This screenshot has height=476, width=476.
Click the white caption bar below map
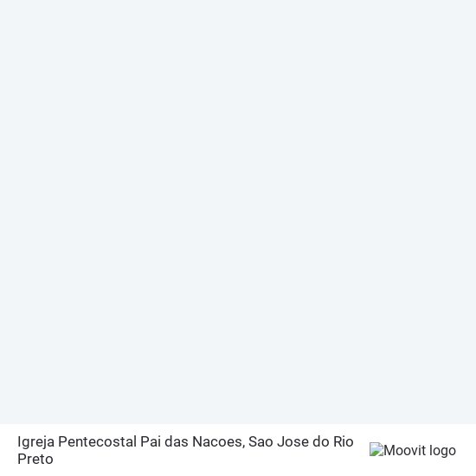(238, 450)
